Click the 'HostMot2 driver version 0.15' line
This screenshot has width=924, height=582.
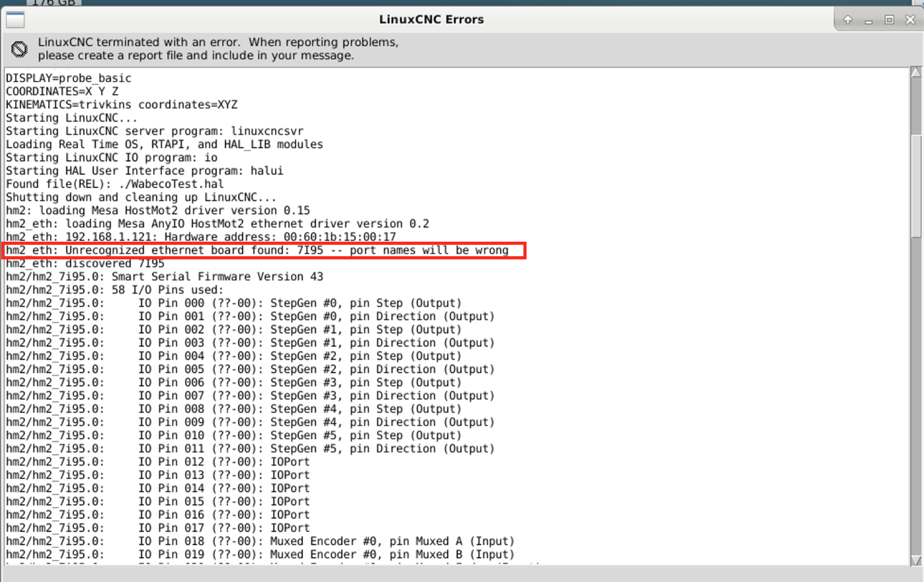tap(158, 211)
